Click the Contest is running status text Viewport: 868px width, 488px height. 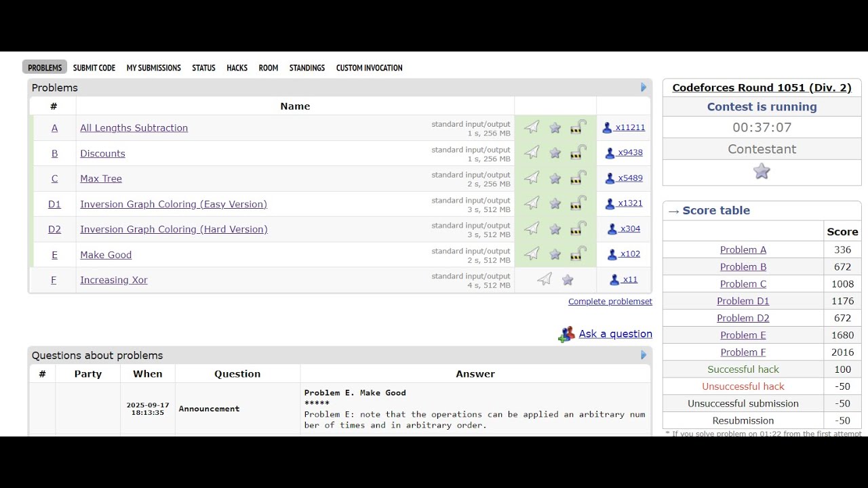[762, 106]
